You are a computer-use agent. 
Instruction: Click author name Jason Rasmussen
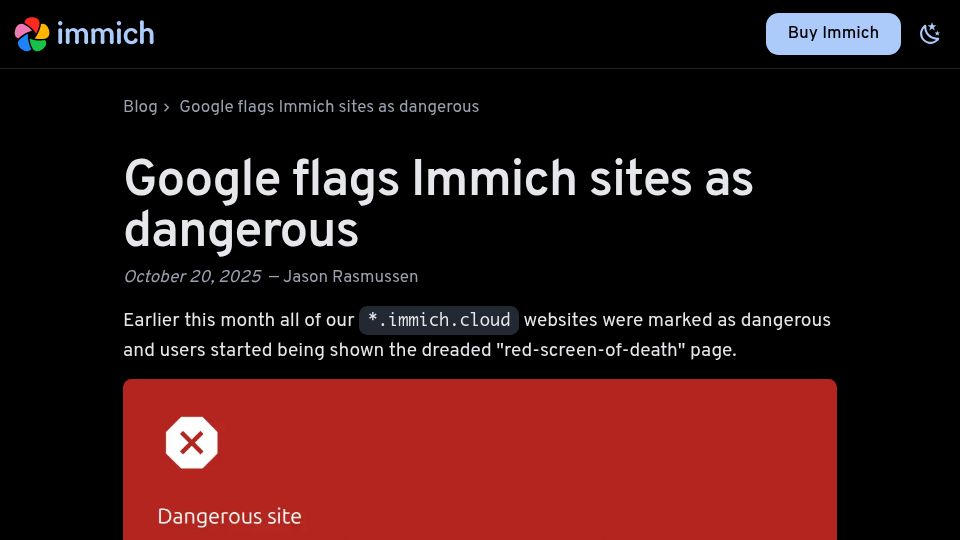(x=350, y=277)
